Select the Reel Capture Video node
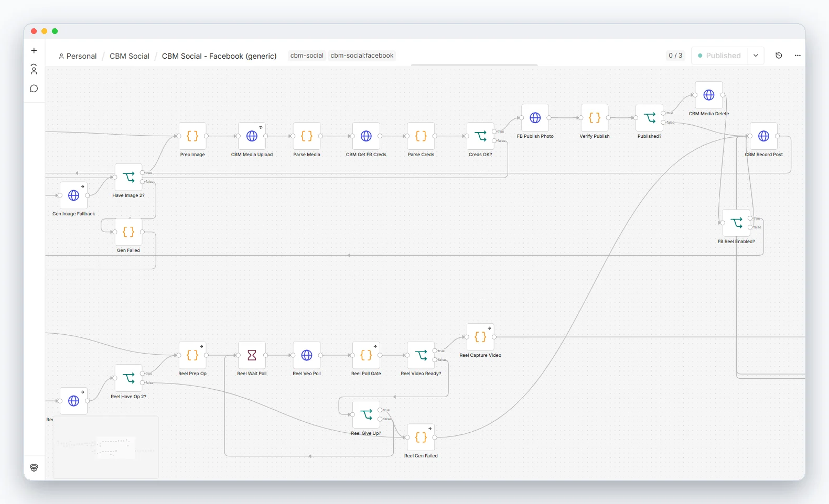Viewport: 829px width, 504px height. tap(480, 337)
